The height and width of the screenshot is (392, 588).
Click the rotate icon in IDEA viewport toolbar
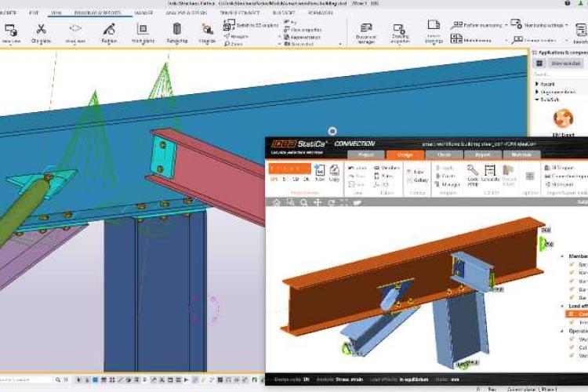(x=332, y=202)
